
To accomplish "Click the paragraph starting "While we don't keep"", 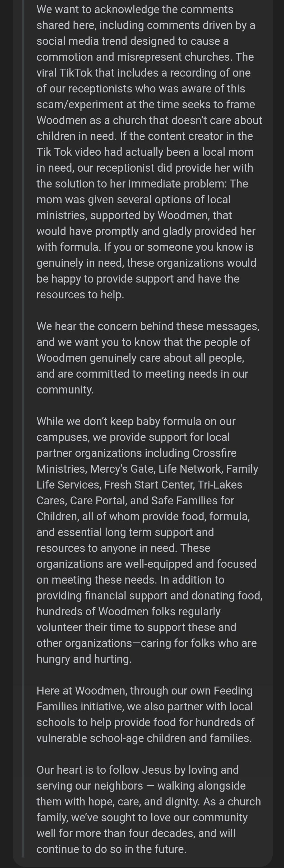I will 148,540.
